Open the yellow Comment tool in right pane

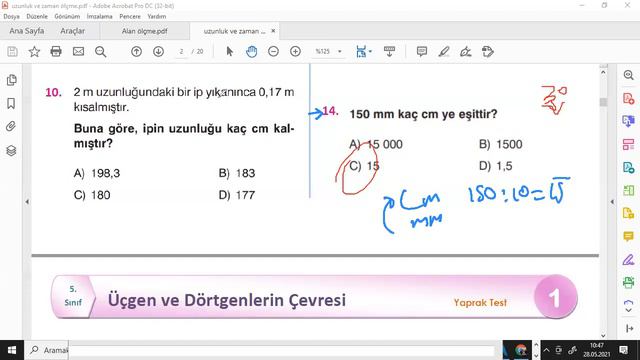pos(629,236)
